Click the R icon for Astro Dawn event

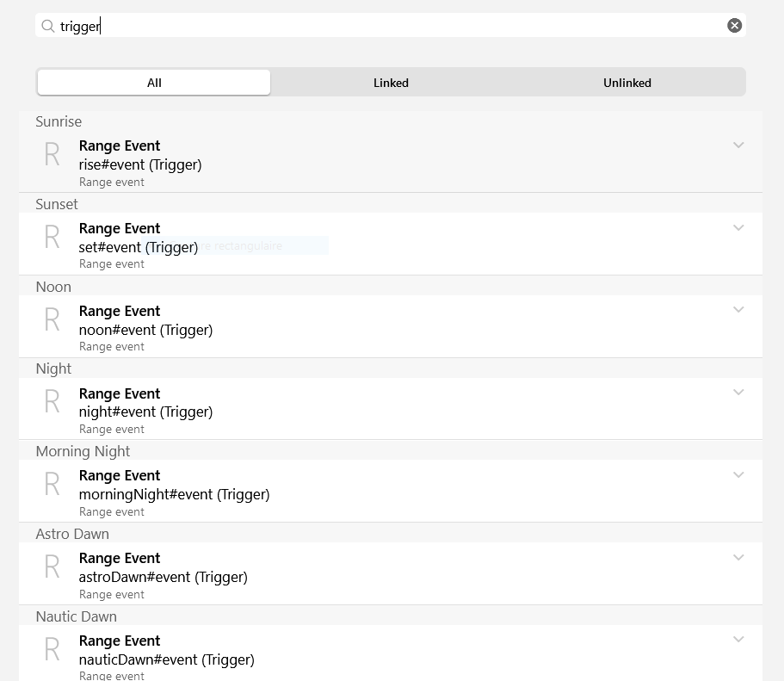click(x=52, y=567)
